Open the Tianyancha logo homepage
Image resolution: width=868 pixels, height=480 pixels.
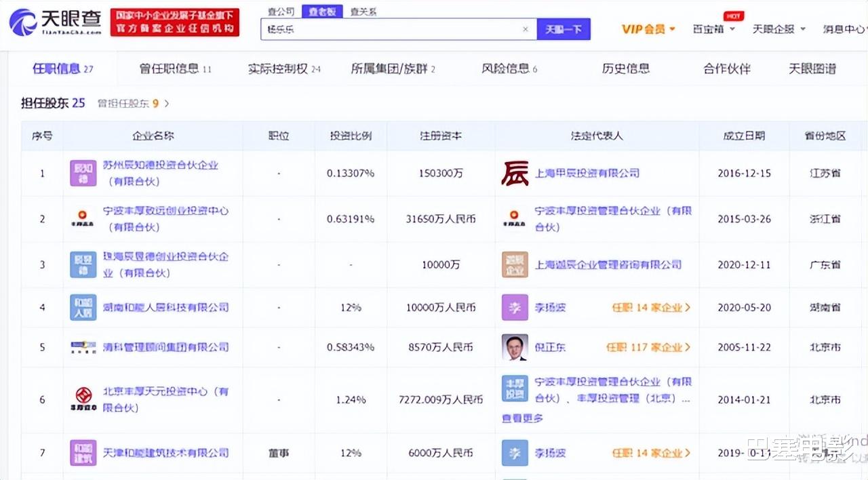click(56, 22)
